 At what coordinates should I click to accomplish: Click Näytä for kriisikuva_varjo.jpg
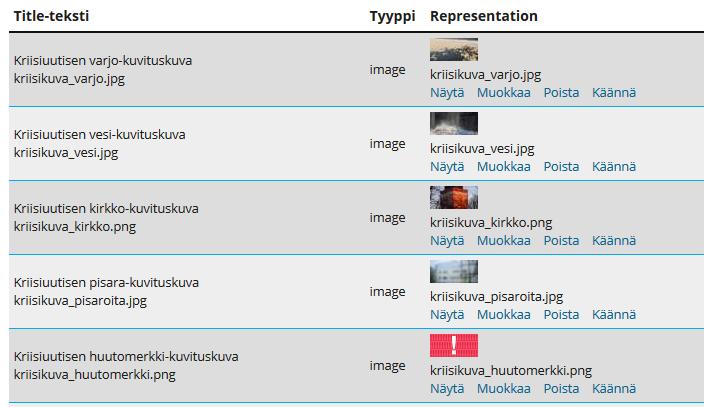(x=447, y=93)
